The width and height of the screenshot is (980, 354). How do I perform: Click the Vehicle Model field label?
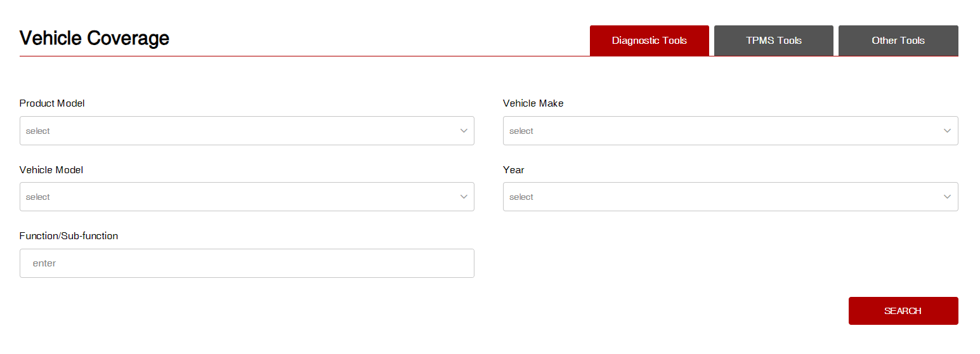pos(51,170)
